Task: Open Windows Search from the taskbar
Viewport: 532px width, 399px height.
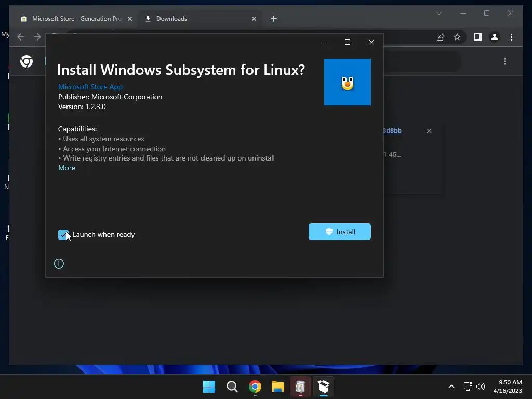Action: [x=232, y=387]
